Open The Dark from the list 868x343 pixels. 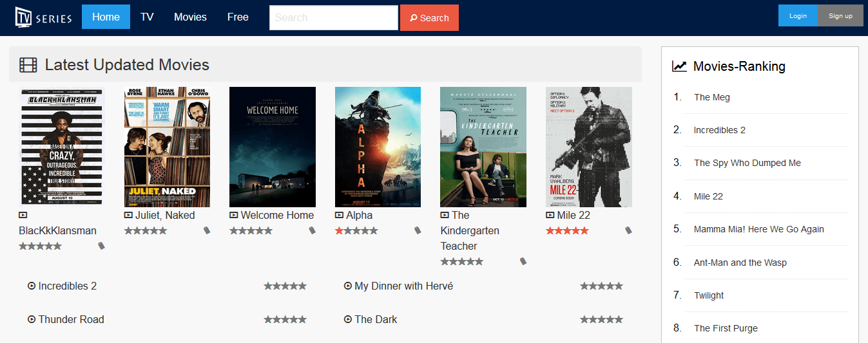pyautogui.click(x=376, y=319)
